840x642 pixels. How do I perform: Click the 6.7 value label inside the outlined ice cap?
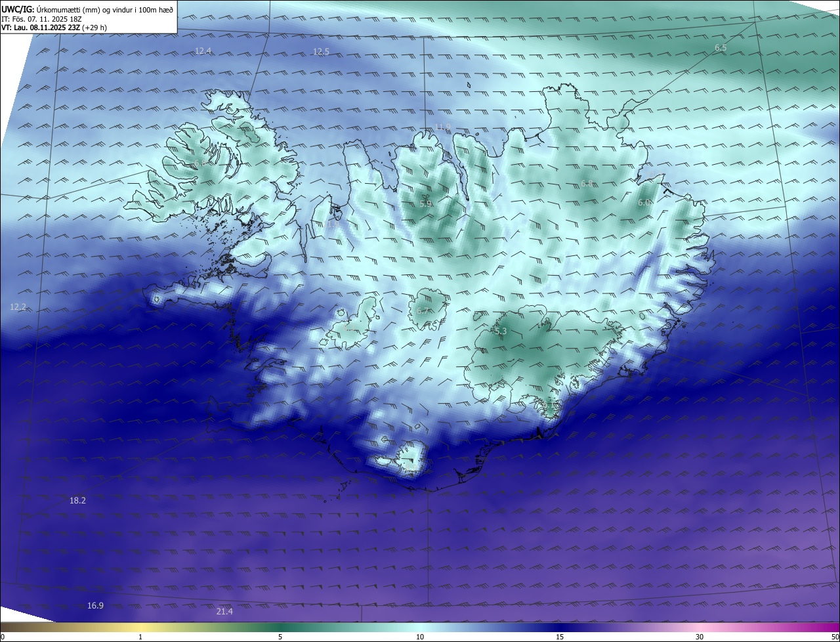click(x=423, y=311)
